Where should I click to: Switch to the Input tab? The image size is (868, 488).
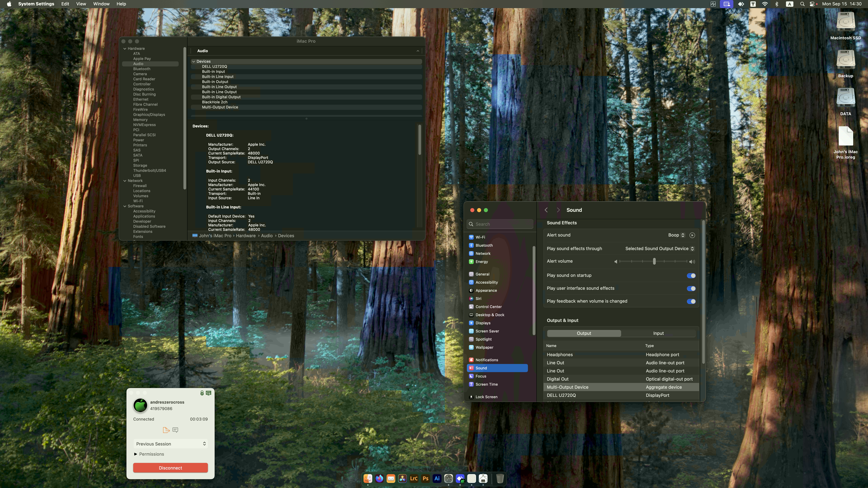coord(658,333)
